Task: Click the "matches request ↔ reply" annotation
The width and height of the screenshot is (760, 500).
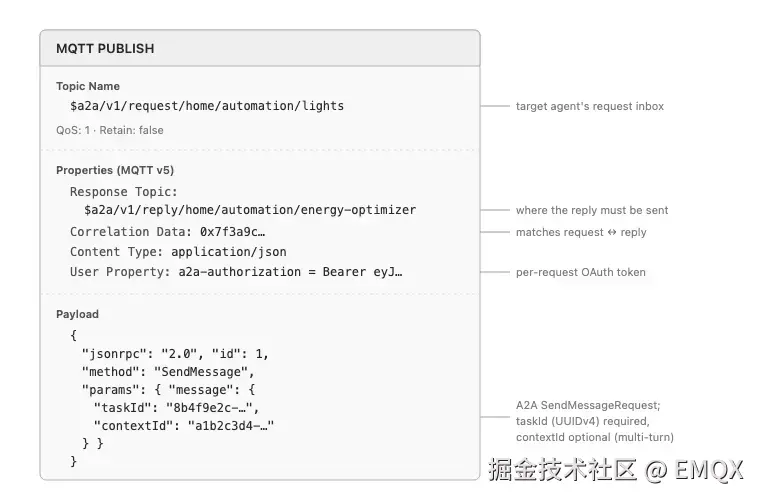Action: tap(581, 232)
